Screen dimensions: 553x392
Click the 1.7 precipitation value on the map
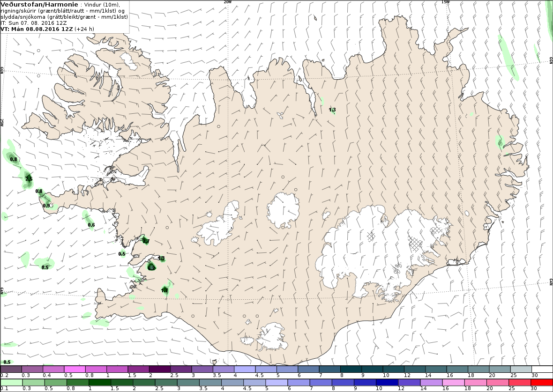[x=164, y=290]
